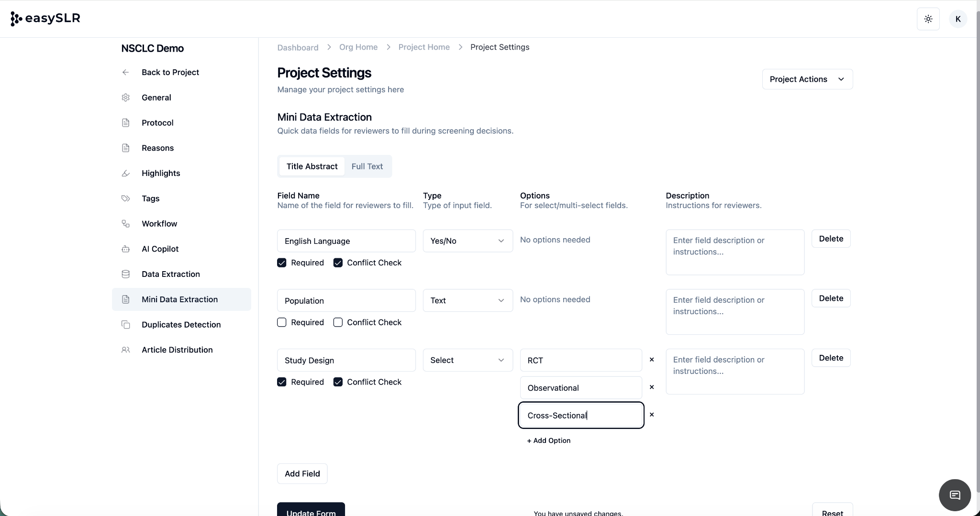Click the Population field description textbox

click(x=735, y=311)
